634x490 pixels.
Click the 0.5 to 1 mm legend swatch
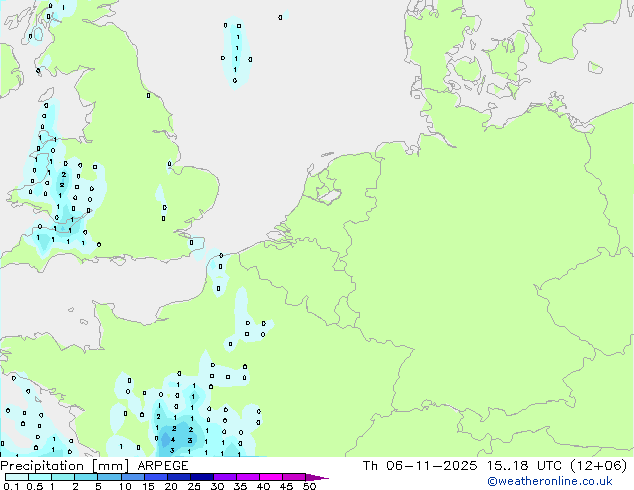(40, 477)
